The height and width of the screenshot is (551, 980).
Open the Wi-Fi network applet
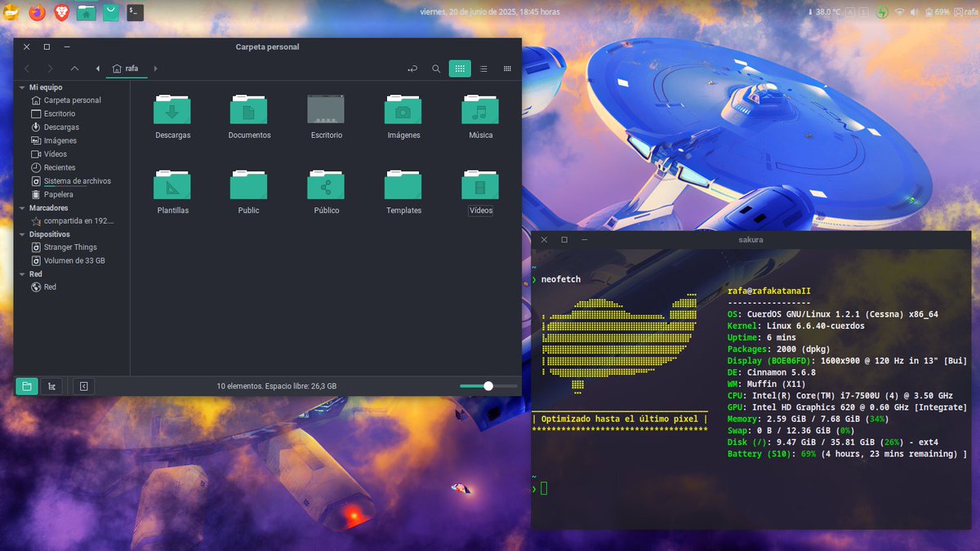point(899,12)
